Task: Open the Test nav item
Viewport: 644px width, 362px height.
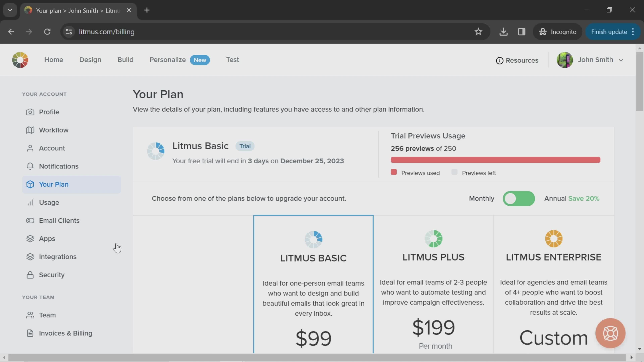Action: point(232,60)
